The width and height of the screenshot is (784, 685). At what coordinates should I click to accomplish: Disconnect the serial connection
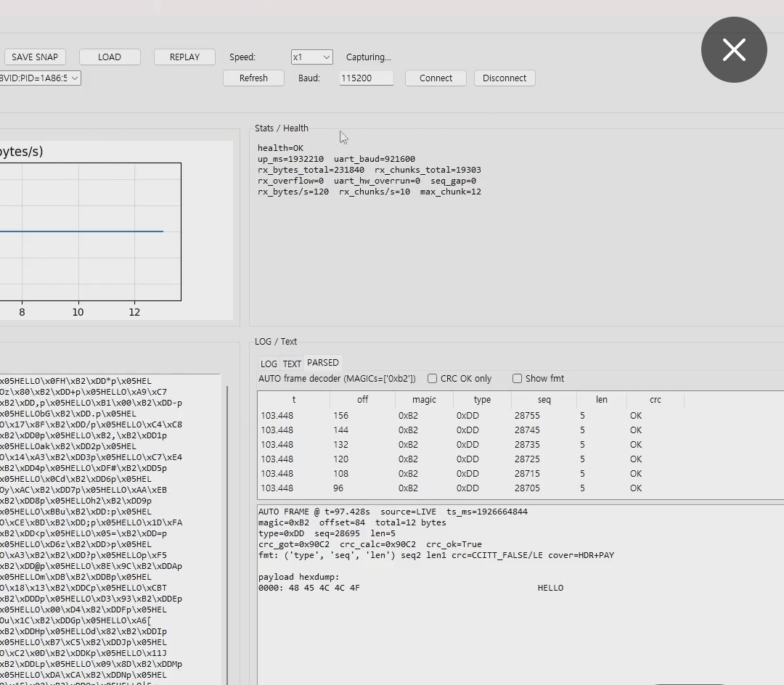click(x=505, y=78)
